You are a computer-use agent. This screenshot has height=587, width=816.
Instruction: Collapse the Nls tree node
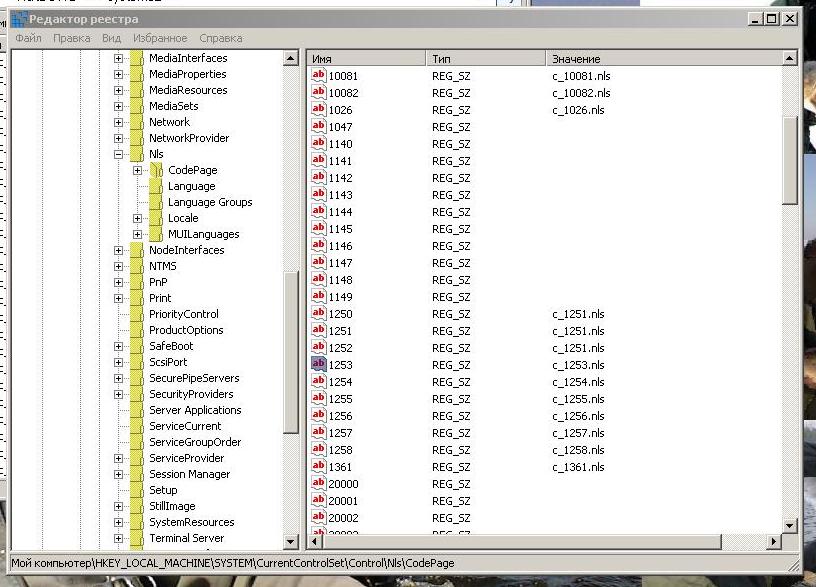(x=119, y=154)
